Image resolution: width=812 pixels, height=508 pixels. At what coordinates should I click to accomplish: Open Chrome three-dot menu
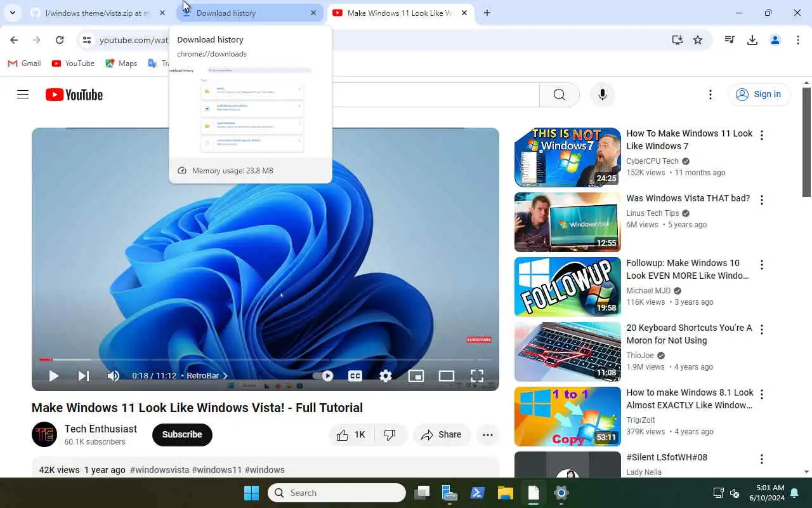click(x=798, y=40)
